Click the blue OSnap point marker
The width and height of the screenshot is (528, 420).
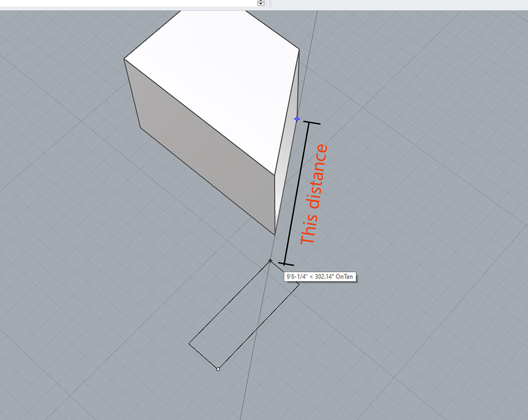297,118
